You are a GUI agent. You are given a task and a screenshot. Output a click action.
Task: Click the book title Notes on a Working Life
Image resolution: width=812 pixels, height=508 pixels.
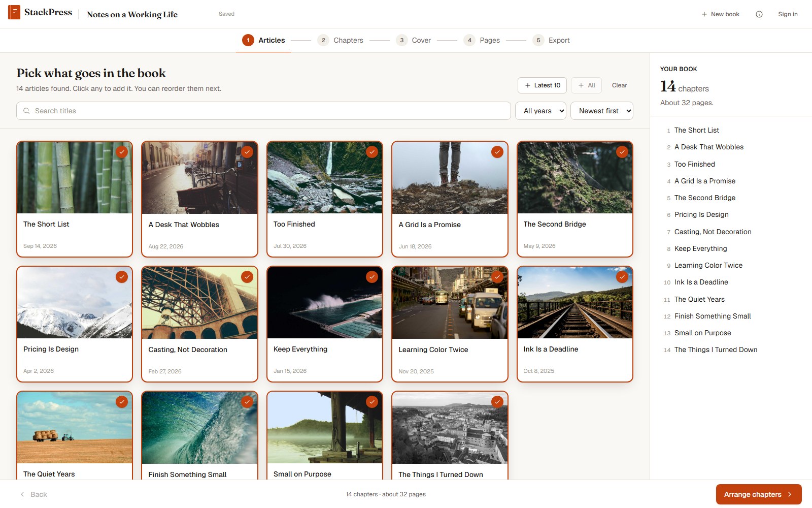[132, 14]
